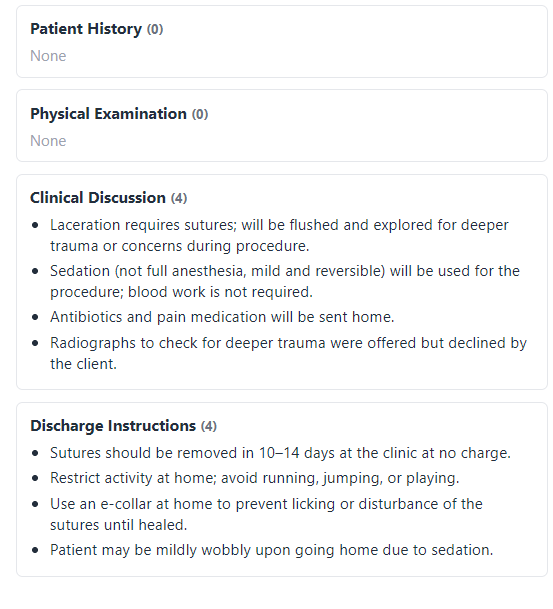Click the Discharge Instructions (4) count
This screenshot has height=609, width=553.
tap(209, 426)
